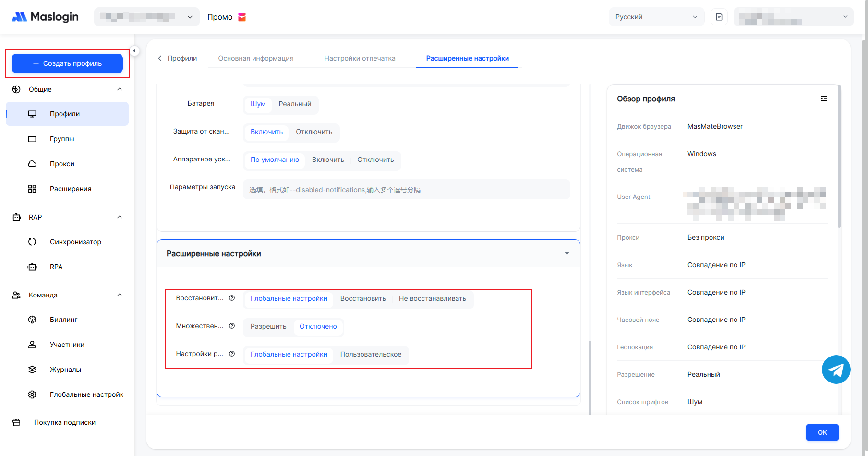
Task: Collapse the Общие sidebar group
Action: click(120, 89)
